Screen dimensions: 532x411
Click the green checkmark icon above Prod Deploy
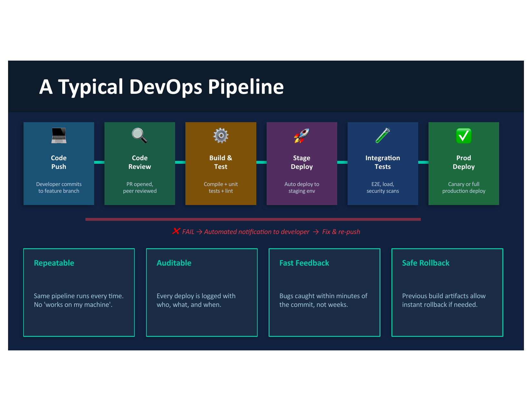pyautogui.click(x=464, y=136)
